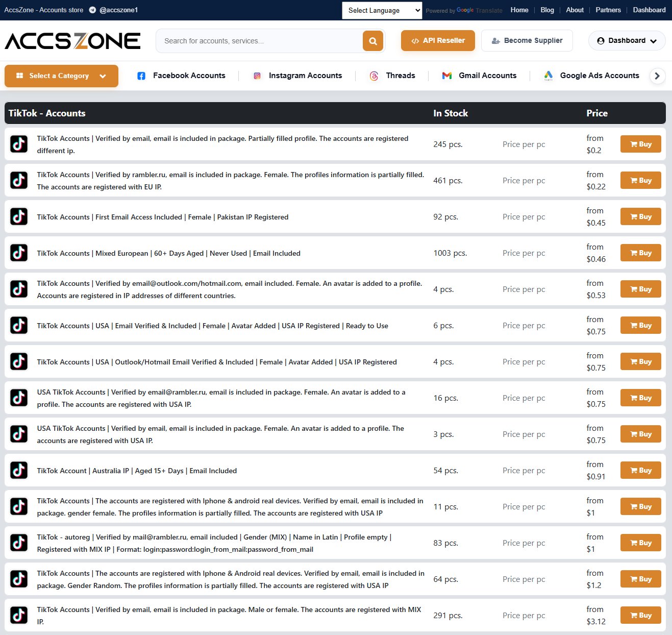The image size is (672, 635).
Task: Select Google Ads Accounts category label
Action: [x=600, y=76]
